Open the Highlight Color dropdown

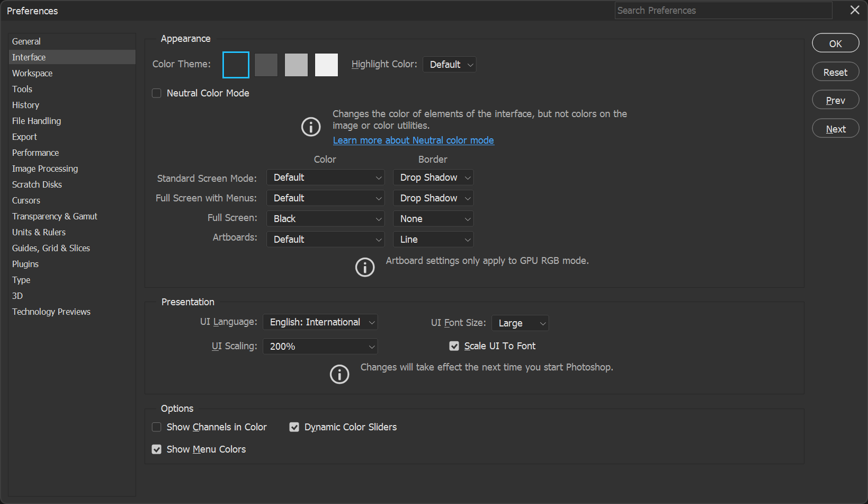click(449, 64)
